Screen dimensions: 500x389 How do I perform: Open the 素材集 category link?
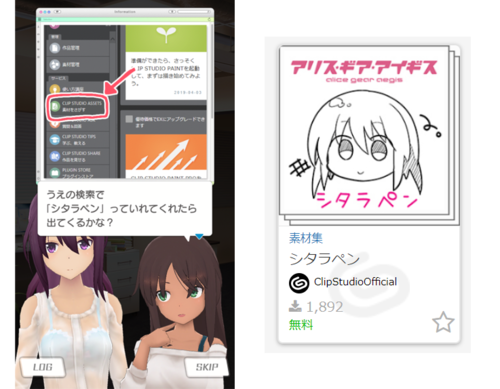tap(306, 238)
